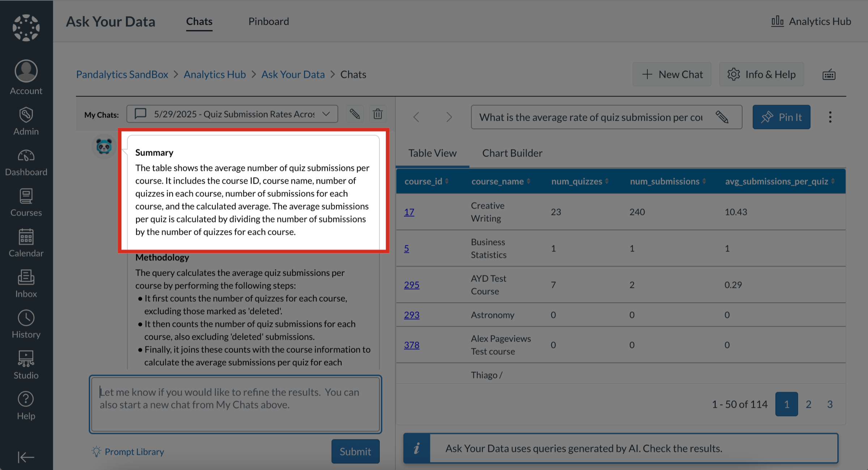
Task: Open keyboard shortcuts icon near Info & Help
Action: click(x=829, y=74)
